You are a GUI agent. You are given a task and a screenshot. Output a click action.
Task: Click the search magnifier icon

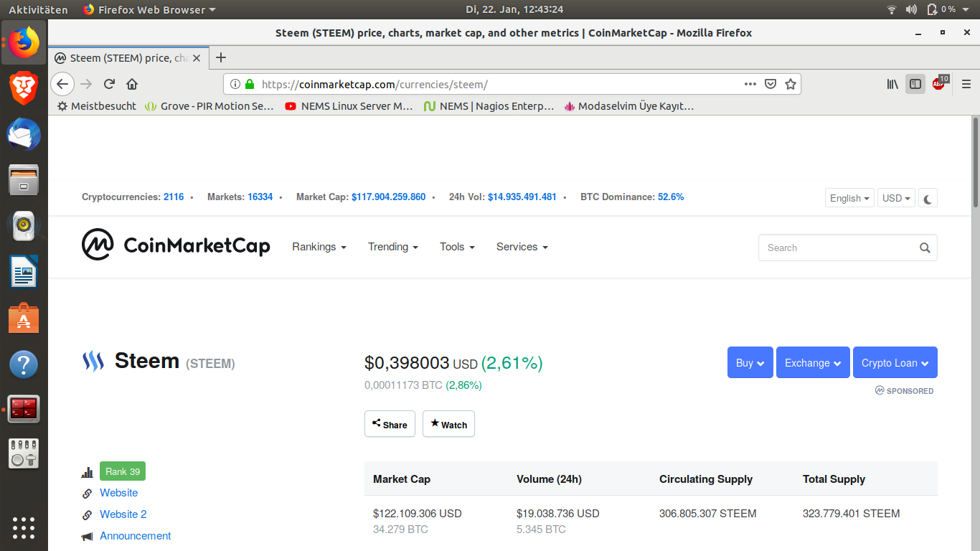[x=925, y=248]
